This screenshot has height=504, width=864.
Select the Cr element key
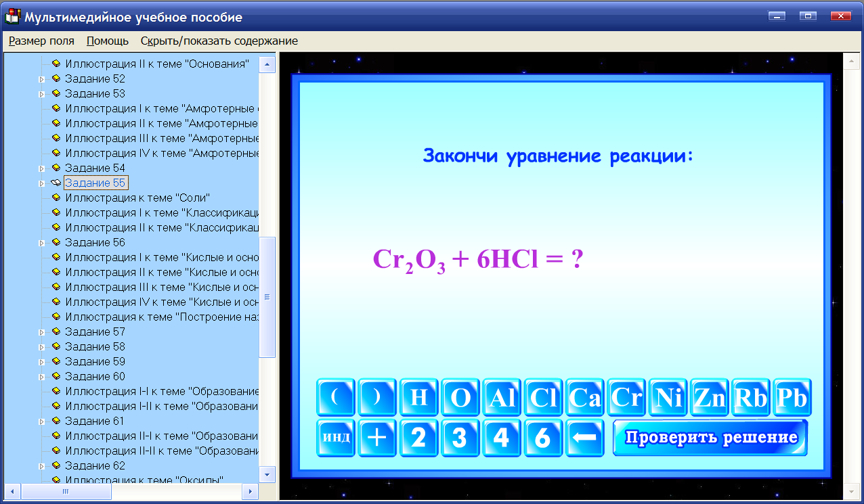click(x=626, y=398)
